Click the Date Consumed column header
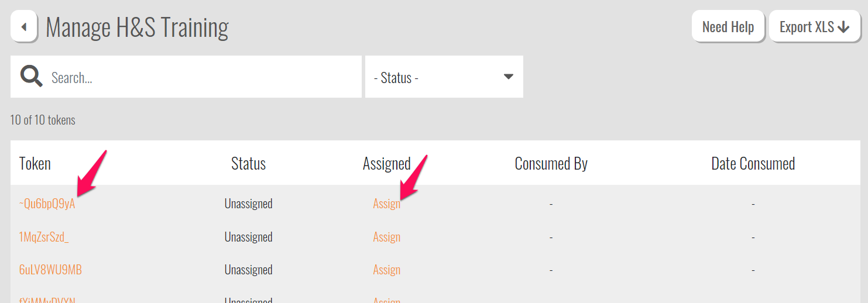868x303 pixels. (753, 164)
